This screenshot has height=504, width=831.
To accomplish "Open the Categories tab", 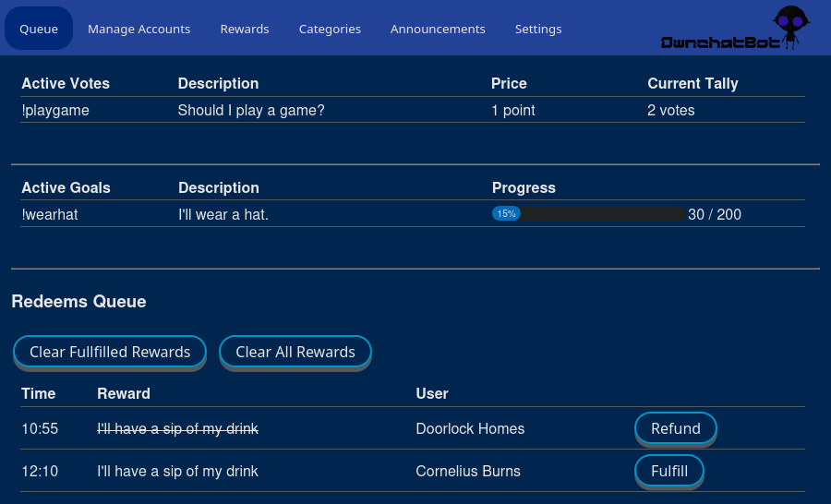I will coord(330,29).
